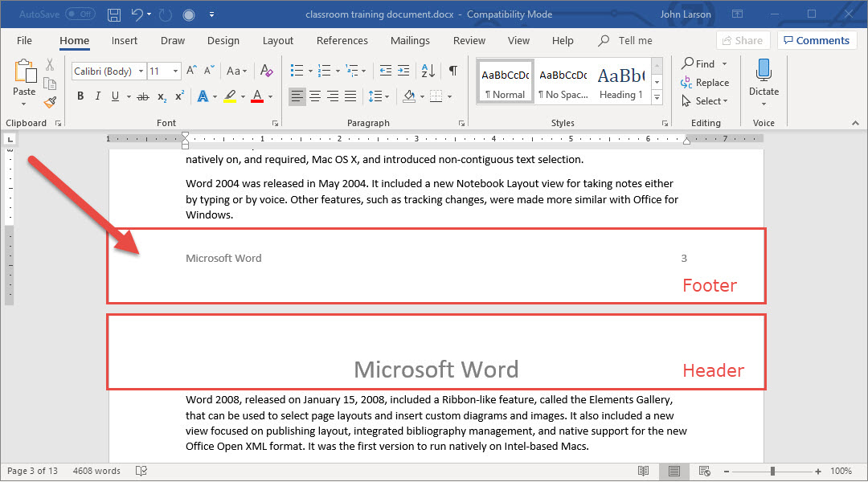Toggle the AutoSave switch
868x482 pixels.
80,14
